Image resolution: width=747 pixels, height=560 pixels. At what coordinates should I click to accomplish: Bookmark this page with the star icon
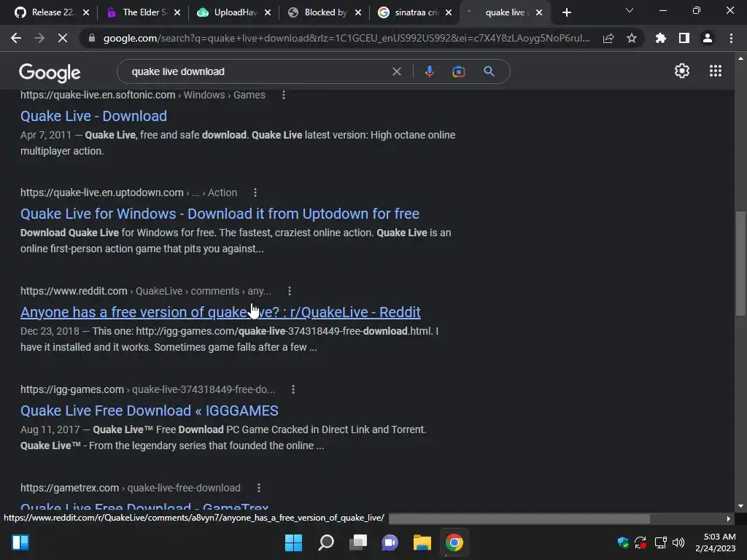pyautogui.click(x=632, y=38)
